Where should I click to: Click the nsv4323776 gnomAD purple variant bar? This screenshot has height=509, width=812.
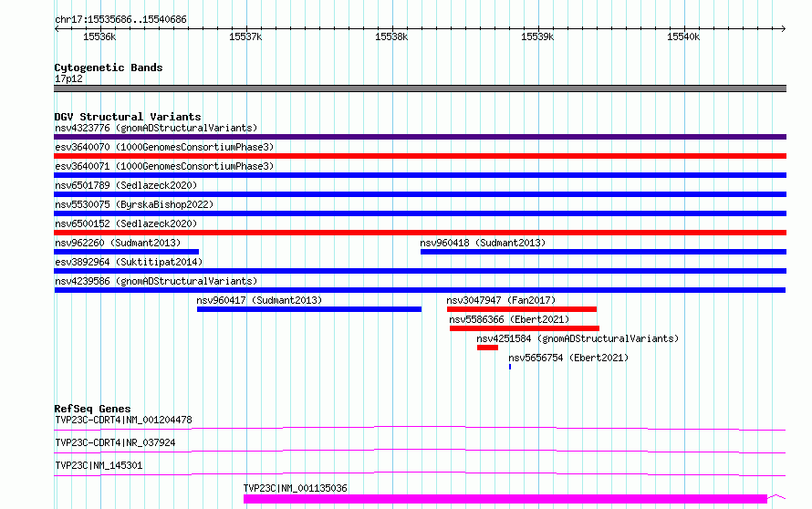tap(420, 137)
